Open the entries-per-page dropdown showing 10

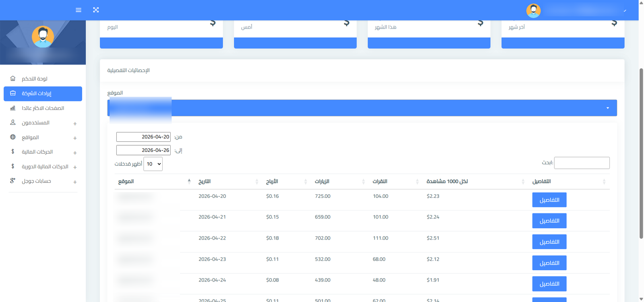click(x=153, y=164)
